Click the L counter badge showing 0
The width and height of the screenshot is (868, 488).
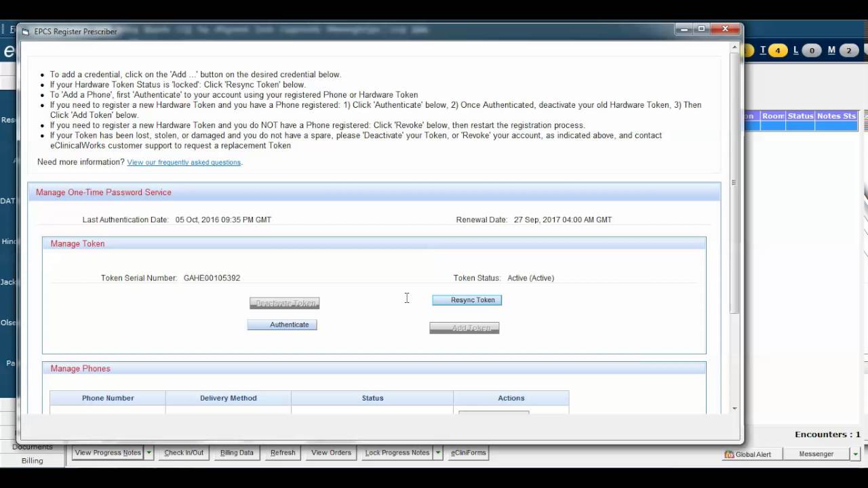812,51
